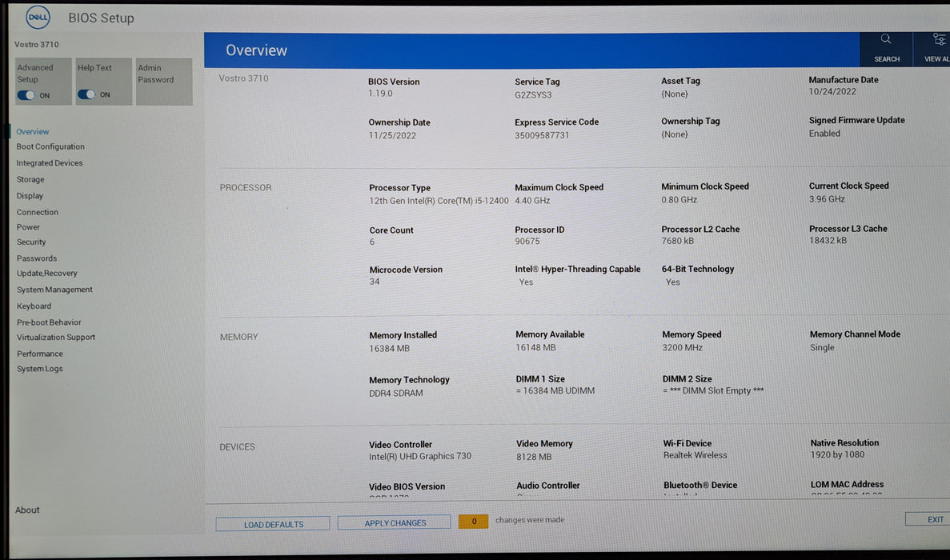Click Processor Type i5-12400 text

tap(439, 200)
